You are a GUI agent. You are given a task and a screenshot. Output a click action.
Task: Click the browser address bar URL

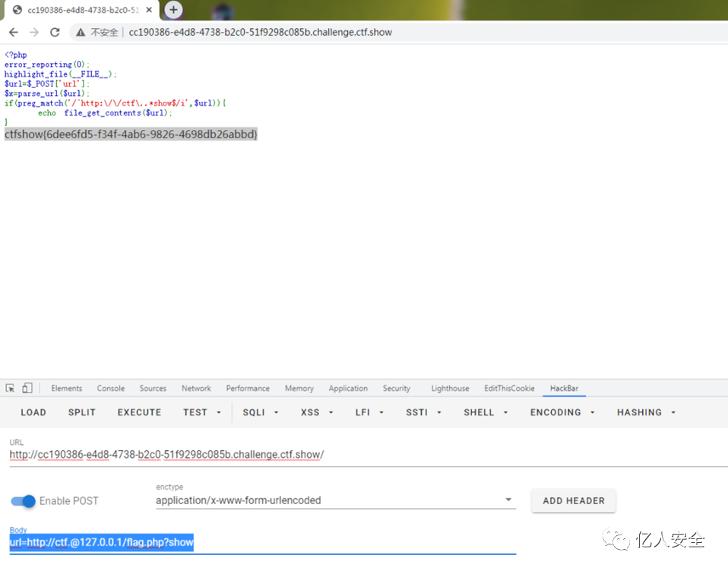coord(260,32)
